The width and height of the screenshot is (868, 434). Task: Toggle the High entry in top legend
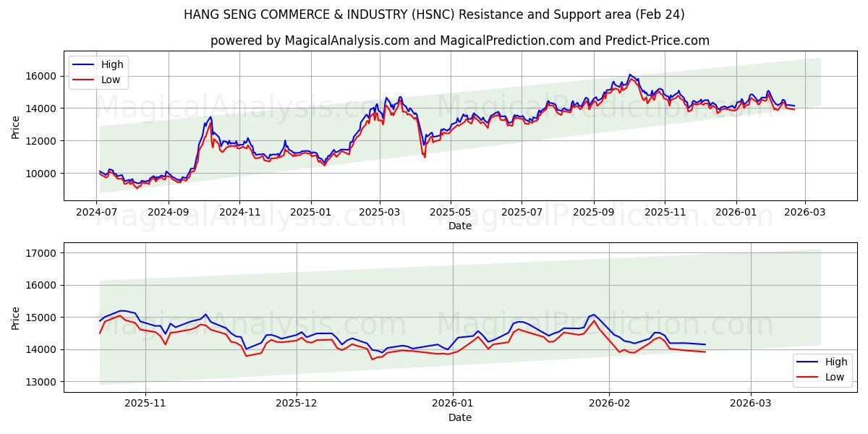[109, 64]
